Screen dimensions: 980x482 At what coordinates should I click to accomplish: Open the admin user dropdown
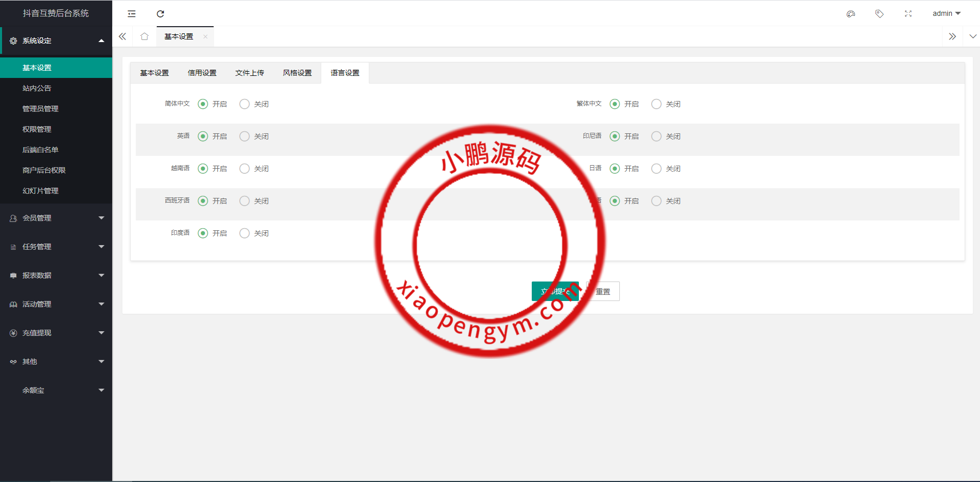pyautogui.click(x=946, y=14)
